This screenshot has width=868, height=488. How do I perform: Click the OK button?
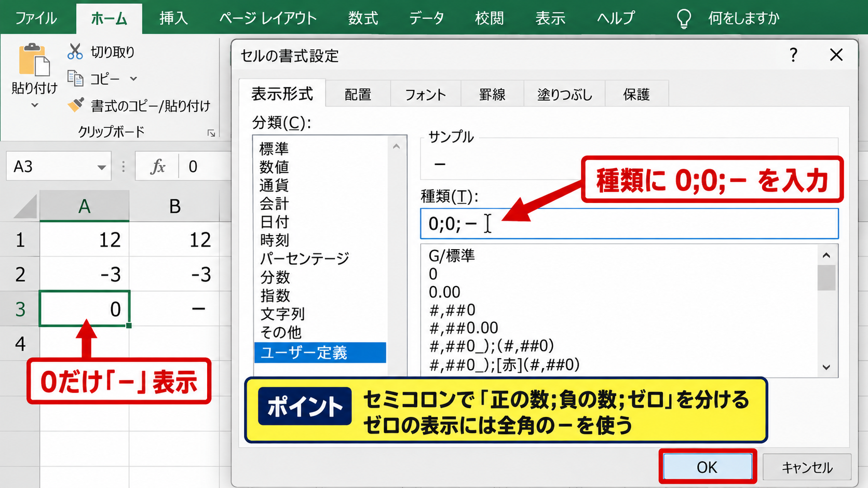tap(707, 467)
